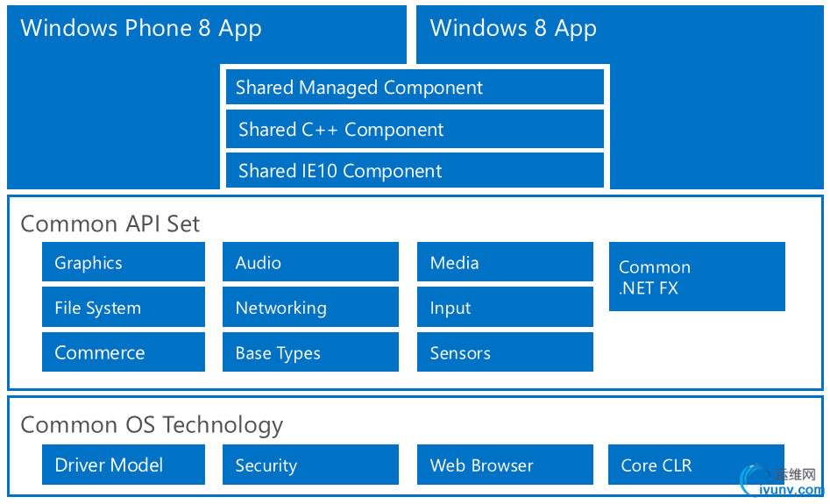The width and height of the screenshot is (830, 504).
Task: Click the Windows Phone 8 App title
Action: [141, 28]
